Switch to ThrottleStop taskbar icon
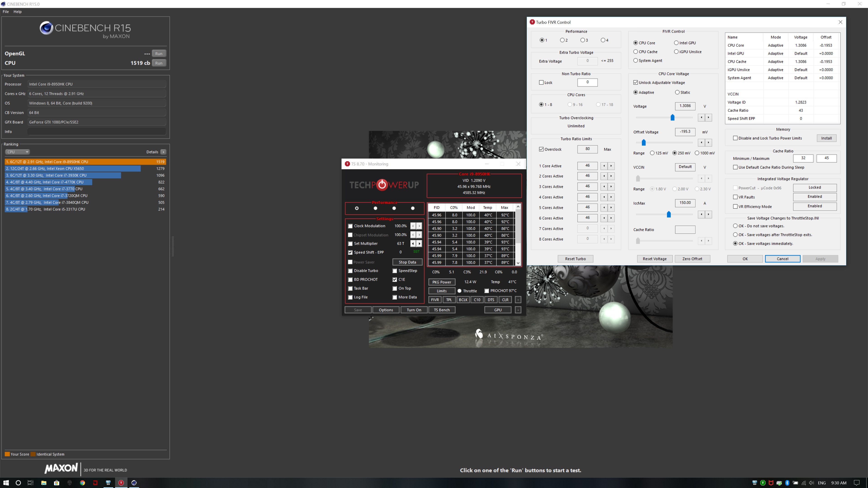The width and height of the screenshot is (868, 488). pos(121,483)
